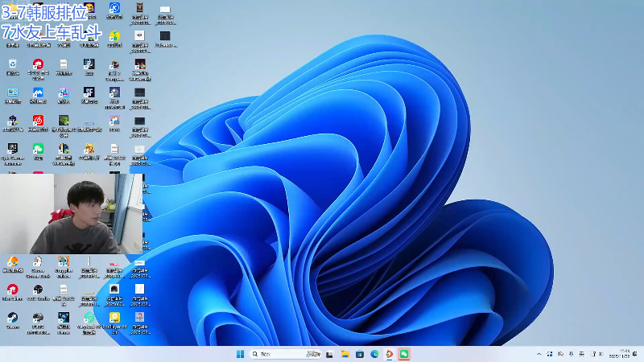Launch OBS Studio from the desktop
The height and width of the screenshot is (362, 644).
[x=38, y=290]
